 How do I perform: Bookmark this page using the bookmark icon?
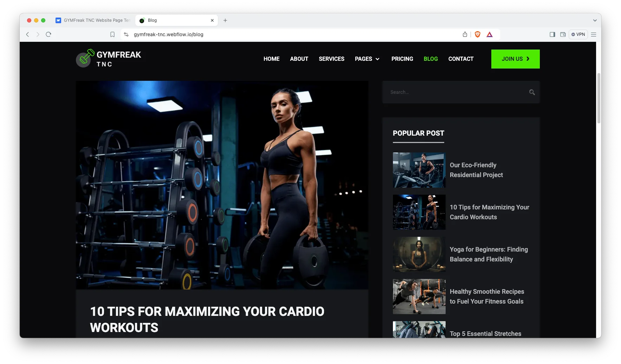112,34
